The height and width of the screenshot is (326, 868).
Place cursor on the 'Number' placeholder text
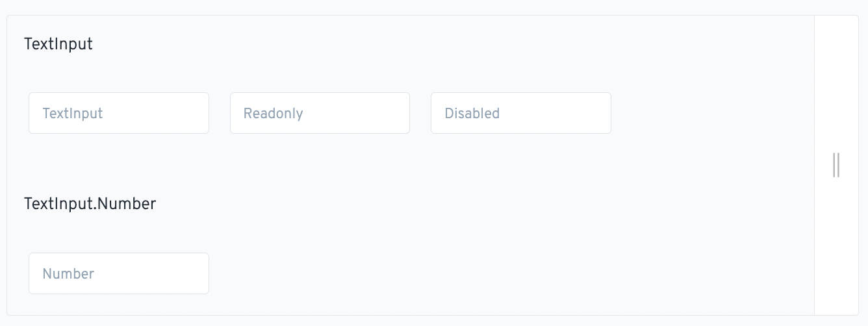[69, 274]
